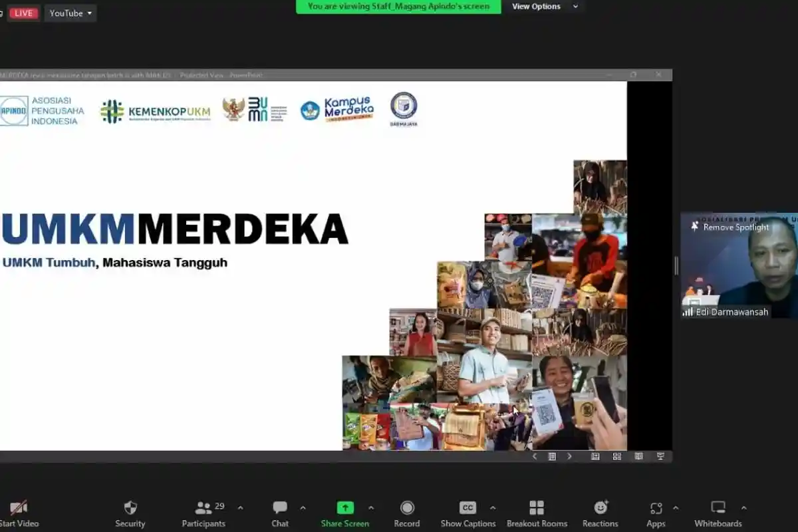Start the PowerPoint slide show
798x532 pixels.
tap(660, 456)
